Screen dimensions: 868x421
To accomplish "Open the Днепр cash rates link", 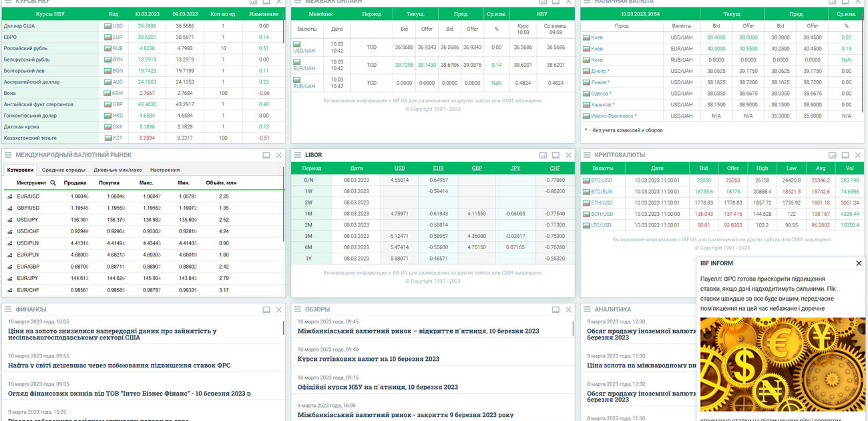I will (x=600, y=71).
